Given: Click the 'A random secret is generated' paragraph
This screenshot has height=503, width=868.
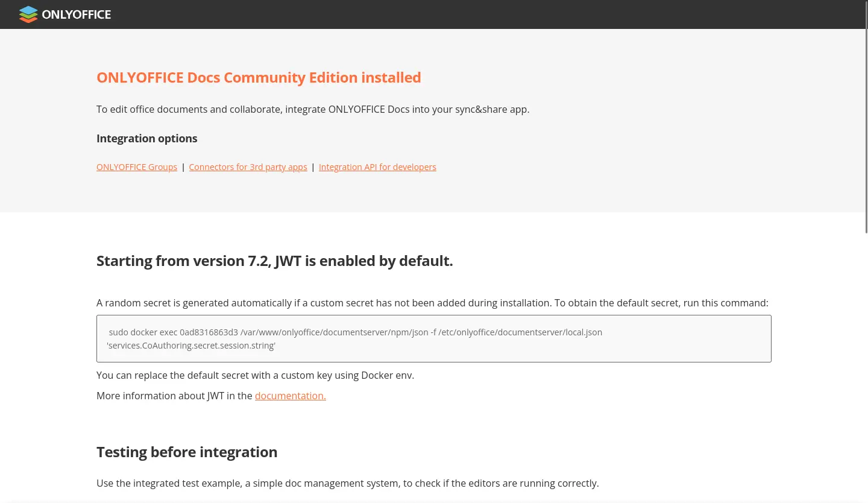Looking at the screenshot, I should pyautogui.click(x=432, y=303).
